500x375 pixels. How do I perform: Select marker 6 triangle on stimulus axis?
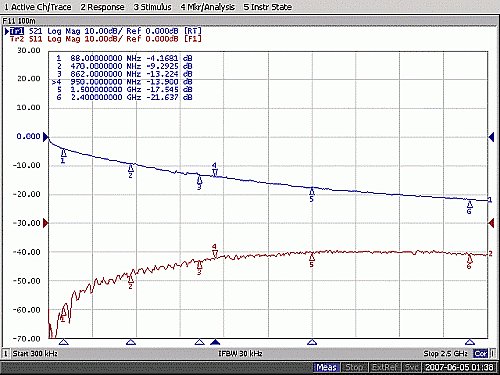click(x=470, y=342)
